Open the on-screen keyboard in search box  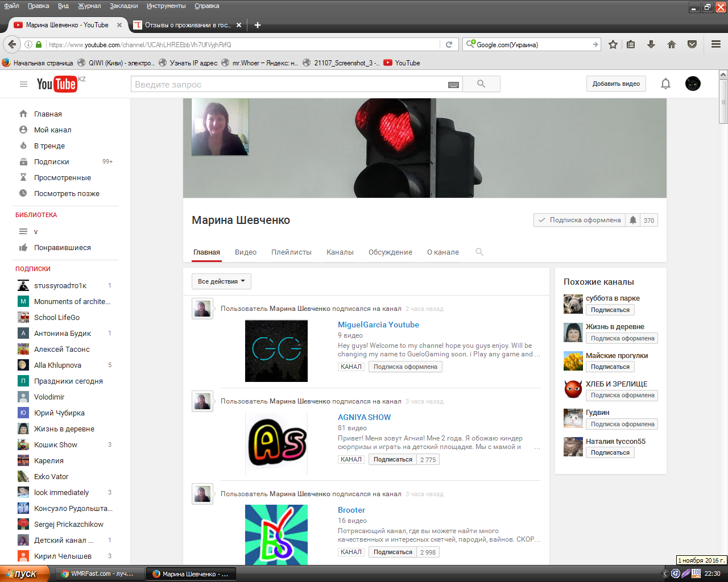(453, 85)
